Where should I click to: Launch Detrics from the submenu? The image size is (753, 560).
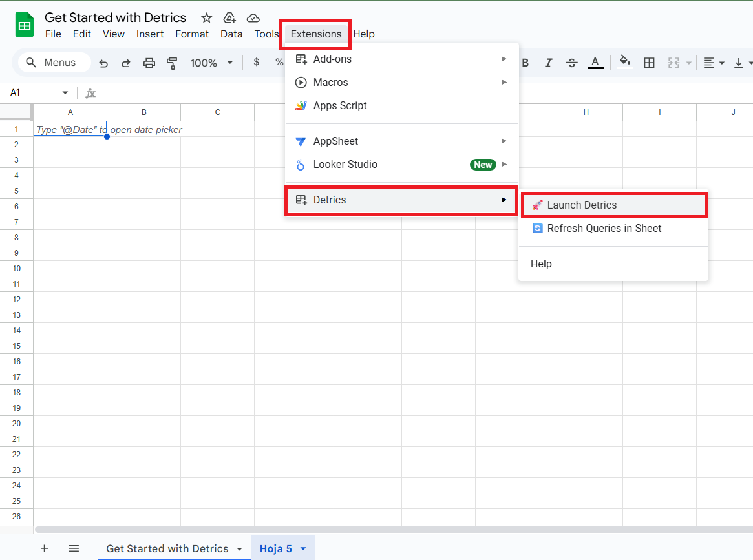pyautogui.click(x=612, y=205)
